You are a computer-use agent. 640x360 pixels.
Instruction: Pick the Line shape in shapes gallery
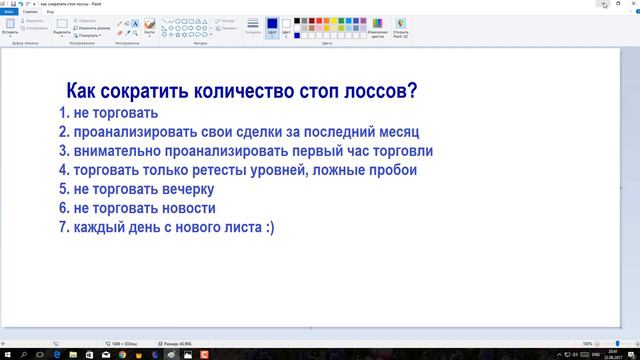164,21
